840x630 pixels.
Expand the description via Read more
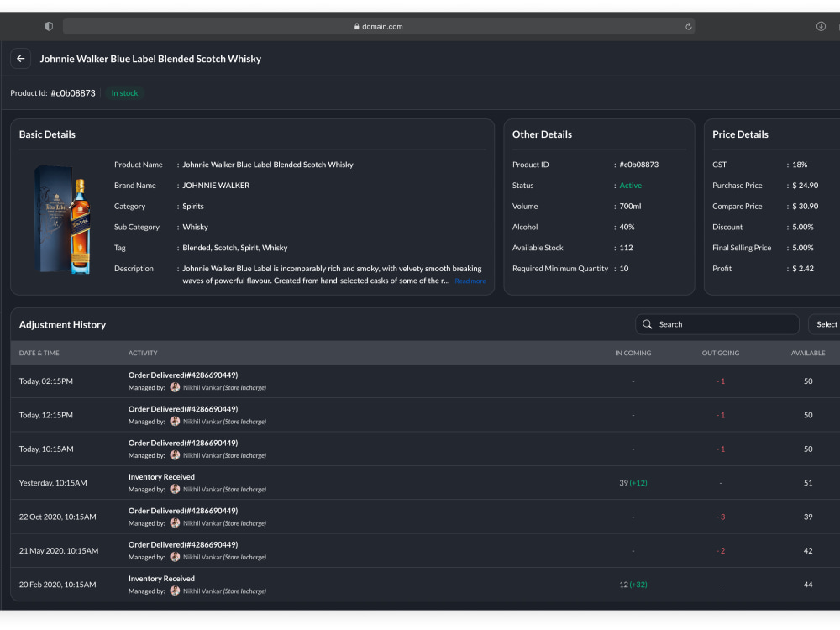(x=470, y=281)
